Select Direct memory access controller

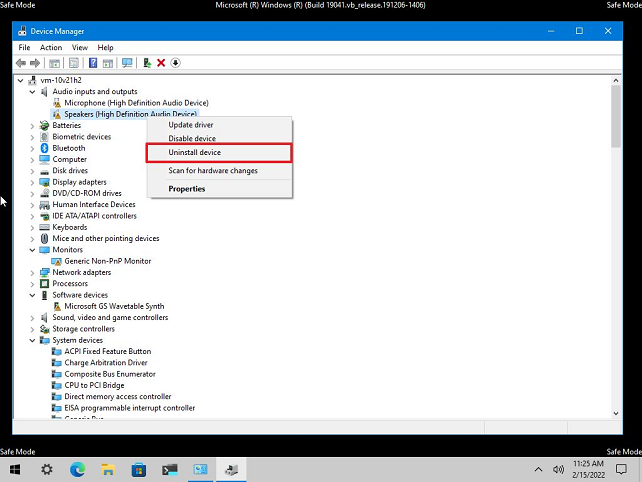tap(118, 397)
